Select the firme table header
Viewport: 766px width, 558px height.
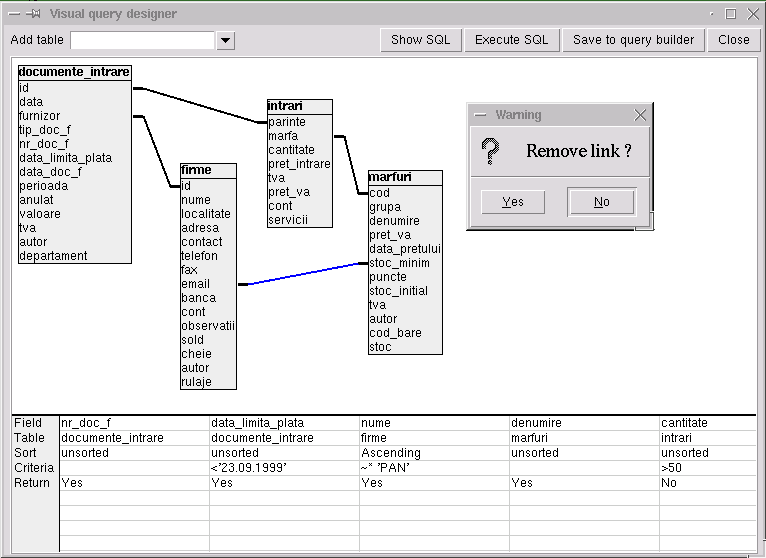click(x=208, y=170)
